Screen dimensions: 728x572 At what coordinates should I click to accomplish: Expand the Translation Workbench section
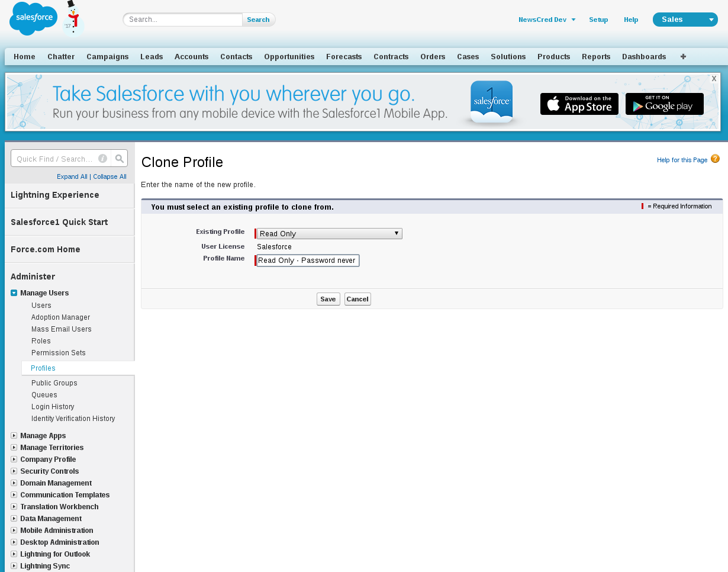coord(14,507)
